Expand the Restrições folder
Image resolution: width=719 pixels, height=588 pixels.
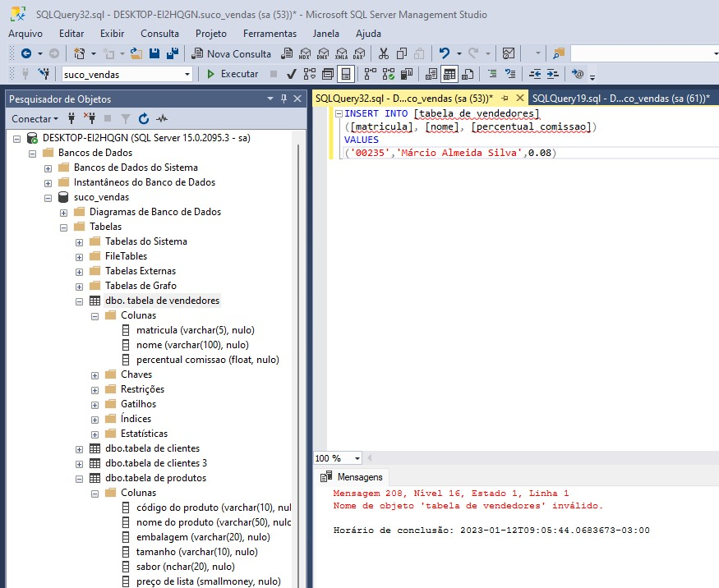(95, 390)
